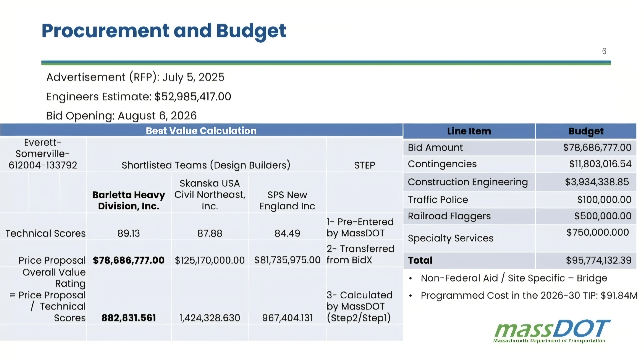
Task: Click the 'Programmed Cost in the 2026-30 TIP: $91.84M' bullet
Action: [529, 296]
